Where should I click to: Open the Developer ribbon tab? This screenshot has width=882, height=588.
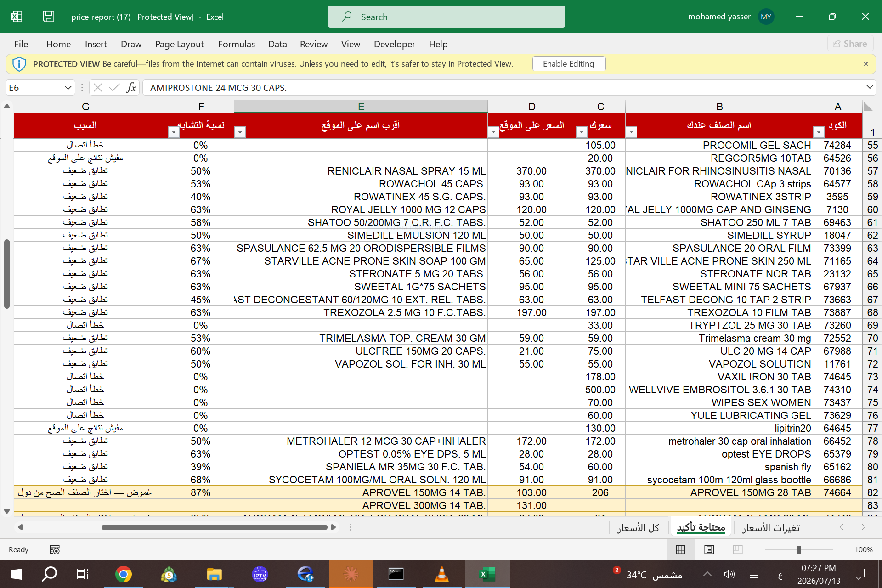pos(395,44)
